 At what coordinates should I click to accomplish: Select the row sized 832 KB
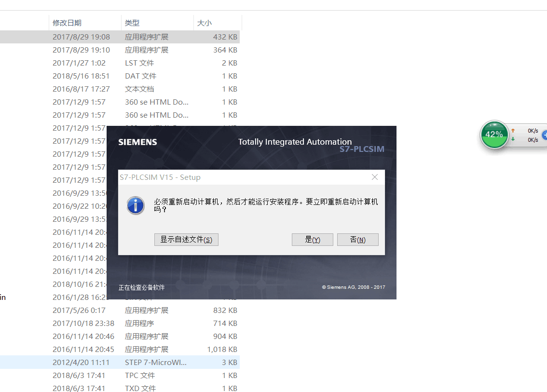(120, 311)
